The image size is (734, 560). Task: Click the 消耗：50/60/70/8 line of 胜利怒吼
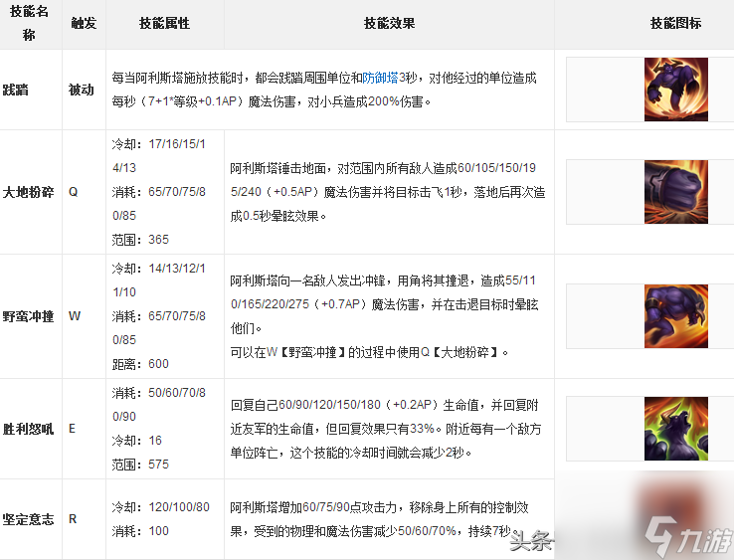tap(159, 393)
